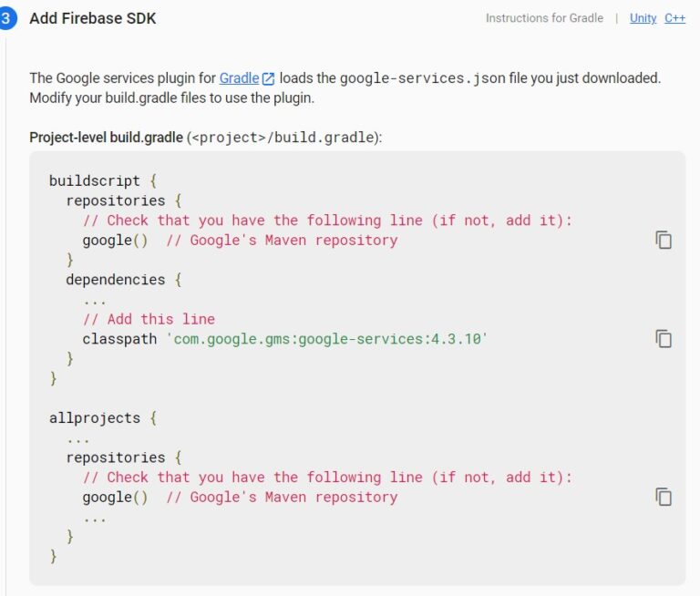Switch to C++ instructions
This screenshot has height=596, width=700.
pyautogui.click(x=674, y=18)
